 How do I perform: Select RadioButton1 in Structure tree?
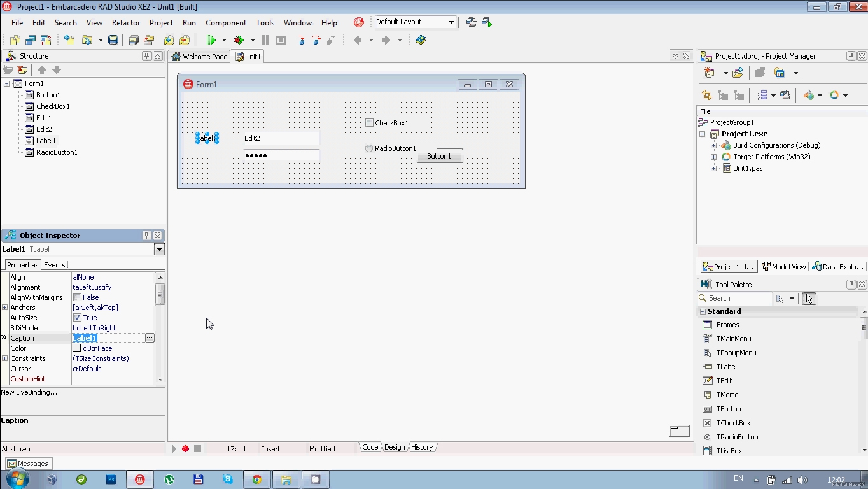pos(57,152)
